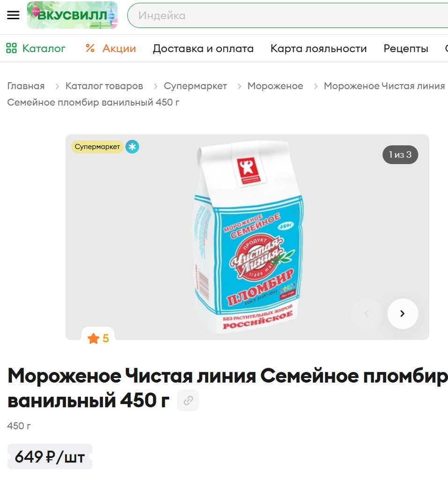Go to Каталог товаров breadcrumb
This screenshot has width=448, height=479.
tap(104, 86)
